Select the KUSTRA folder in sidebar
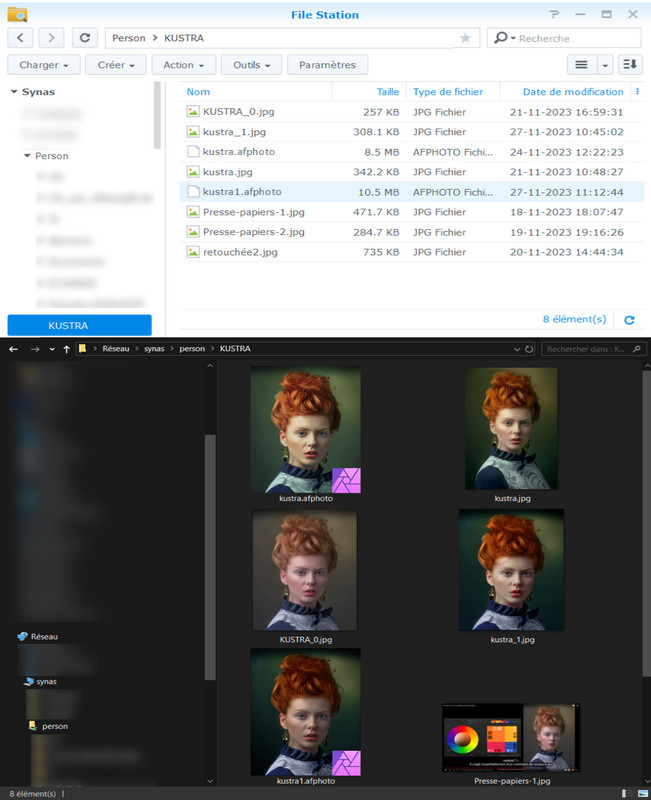 [x=80, y=325]
